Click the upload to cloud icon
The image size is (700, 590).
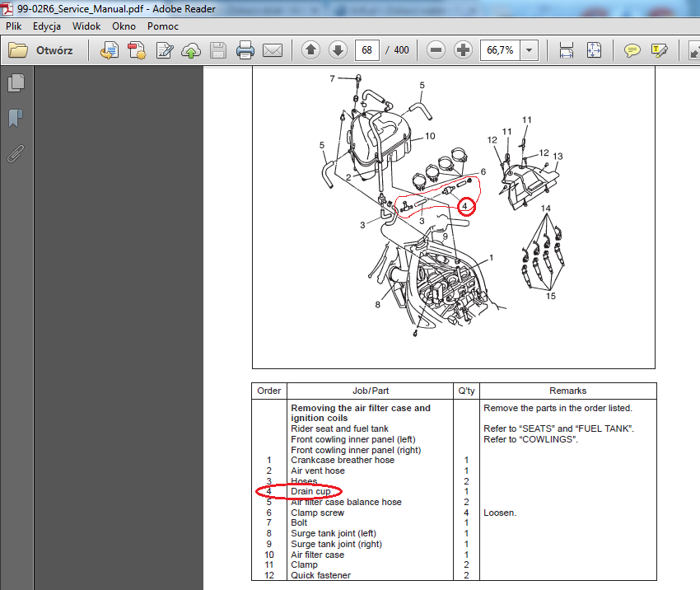coord(191,50)
